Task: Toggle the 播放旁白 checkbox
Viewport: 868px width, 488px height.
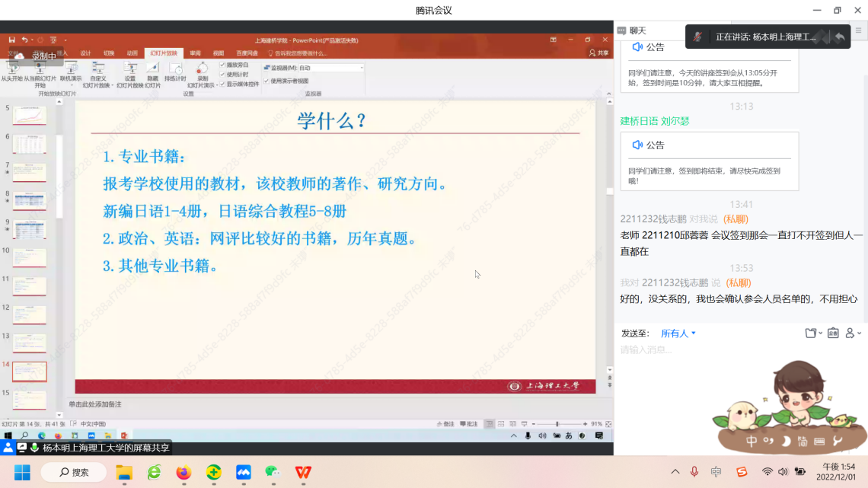Action: [223, 65]
